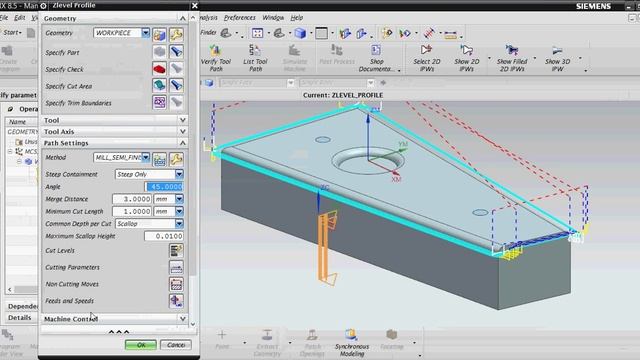Viewport: 640px width, 360px height.
Task: Click the triple-arrow collapse control above OK
Action: 119,332
